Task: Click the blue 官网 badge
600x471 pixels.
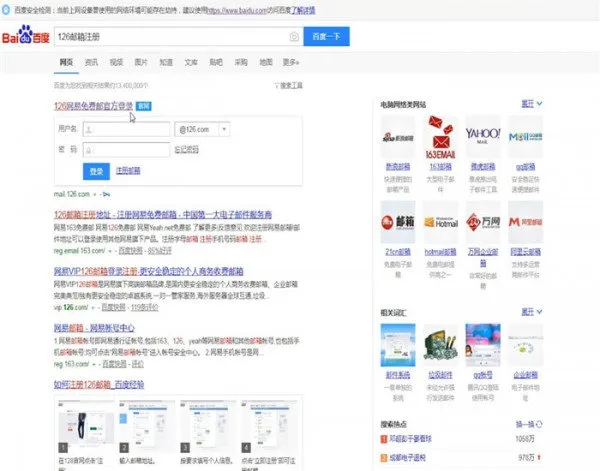Action: (x=143, y=106)
